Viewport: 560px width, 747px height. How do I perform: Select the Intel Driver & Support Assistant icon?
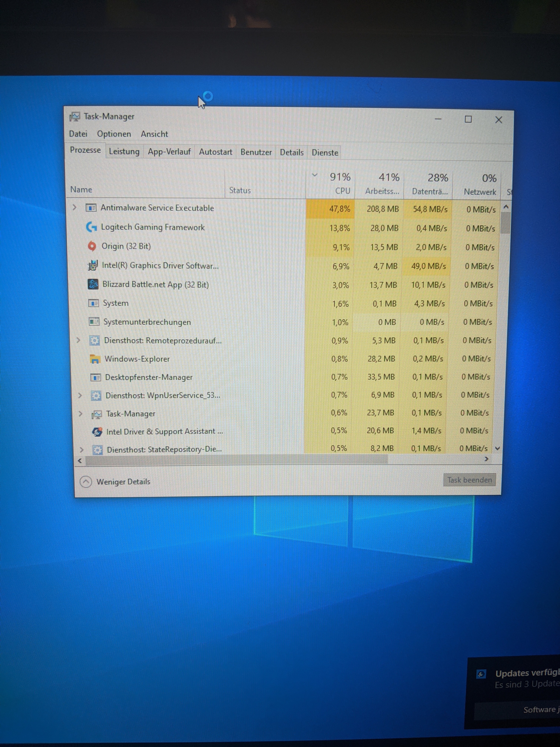97,432
